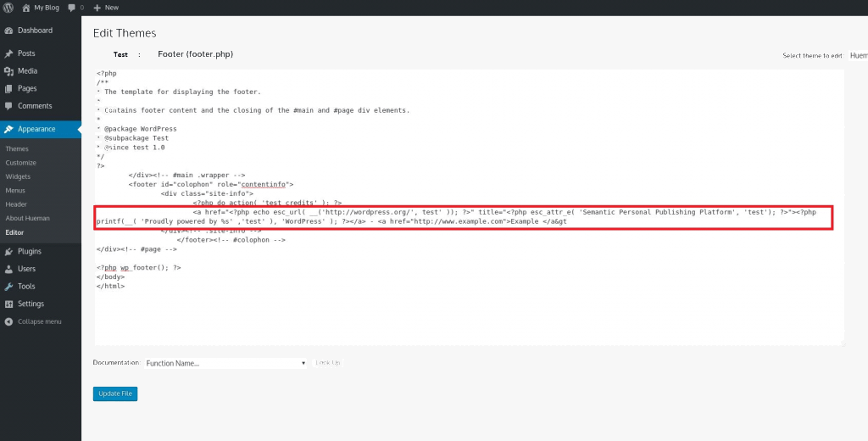Click the Plugins plug icon
Image resolution: width=868 pixels, height=441 pixels.
click(8, 252)
